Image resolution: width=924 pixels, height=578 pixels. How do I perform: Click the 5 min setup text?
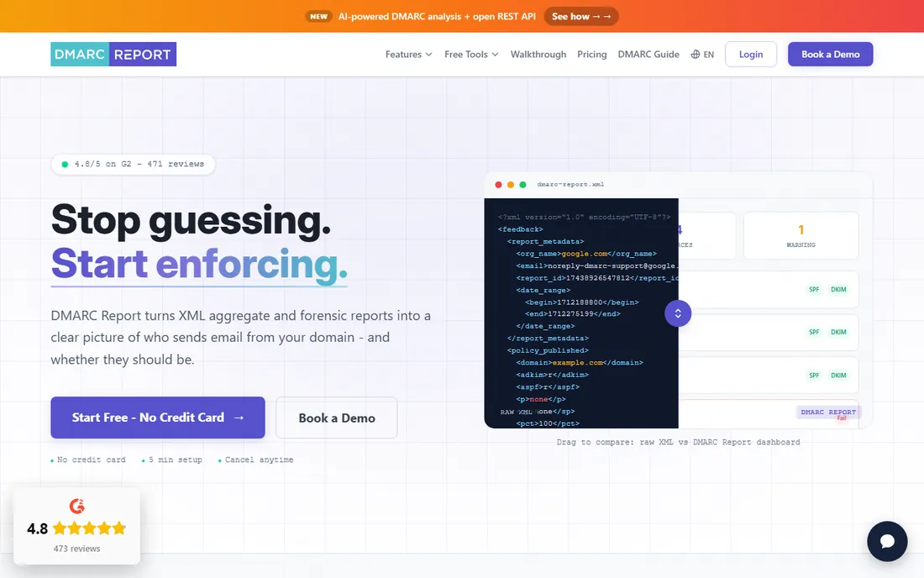click(x=175, y=460)
